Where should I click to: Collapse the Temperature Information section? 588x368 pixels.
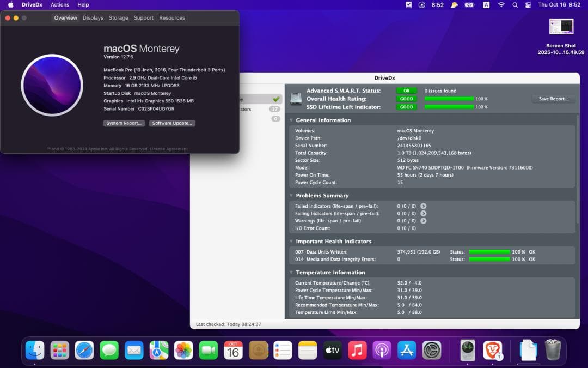(291, 272)
